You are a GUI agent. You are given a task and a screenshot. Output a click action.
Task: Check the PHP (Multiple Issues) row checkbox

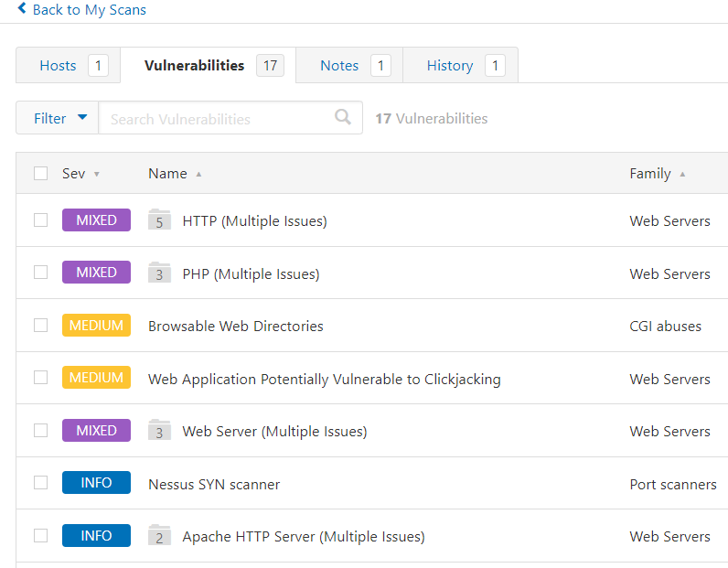(x=41, y=273)
